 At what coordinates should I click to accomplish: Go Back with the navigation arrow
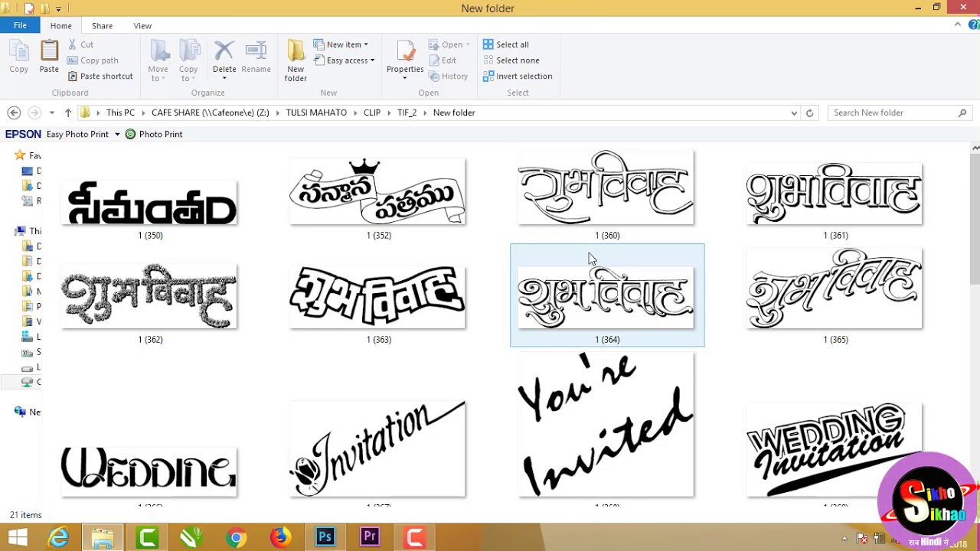click(14, 112)
